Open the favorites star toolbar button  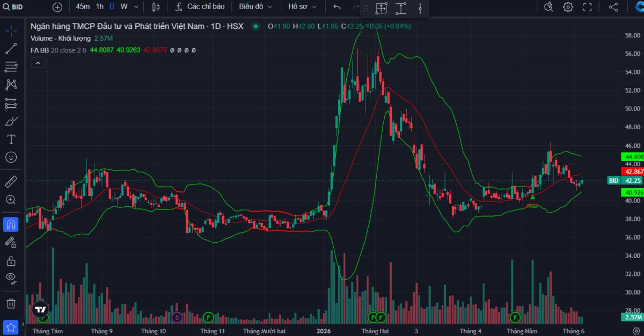click(x=11, y=326)
